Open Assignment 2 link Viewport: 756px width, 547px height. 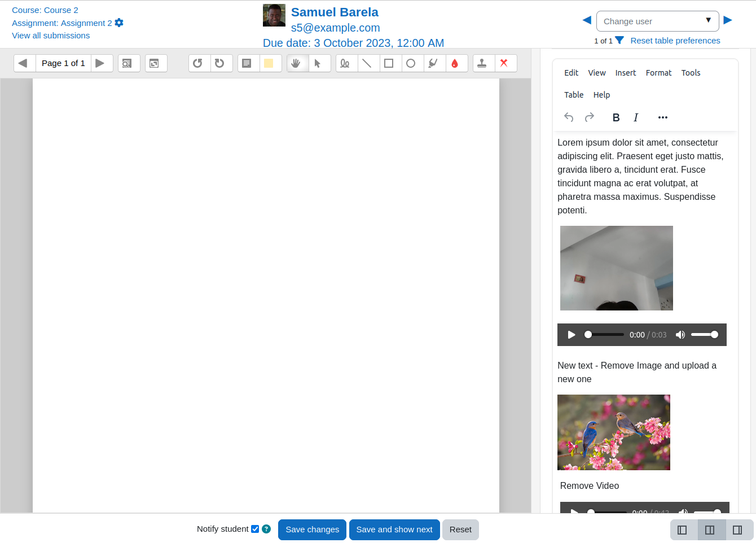click(62, 23)
